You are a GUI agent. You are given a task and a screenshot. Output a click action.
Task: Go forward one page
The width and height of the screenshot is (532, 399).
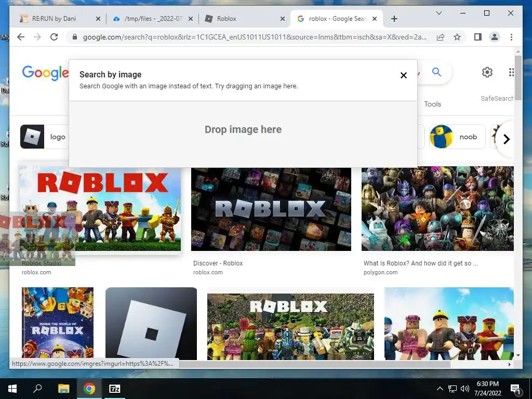(37, 37)
